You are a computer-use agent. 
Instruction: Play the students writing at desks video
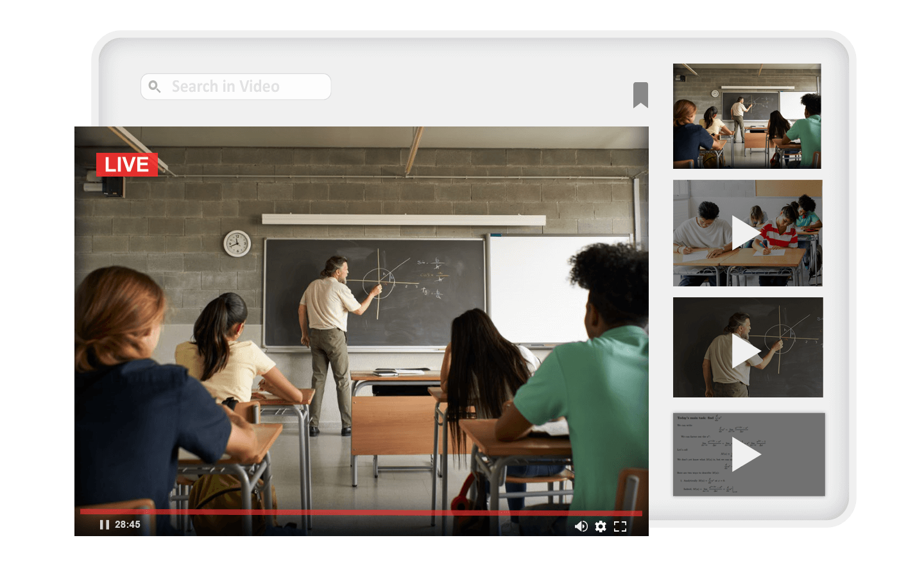point(747,233)
